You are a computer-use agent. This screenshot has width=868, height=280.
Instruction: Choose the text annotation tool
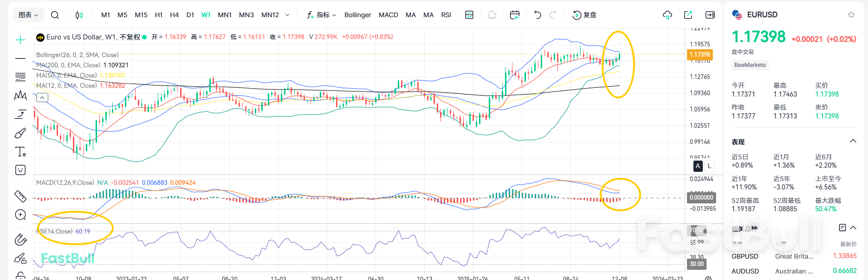click(x=20, y=152)
